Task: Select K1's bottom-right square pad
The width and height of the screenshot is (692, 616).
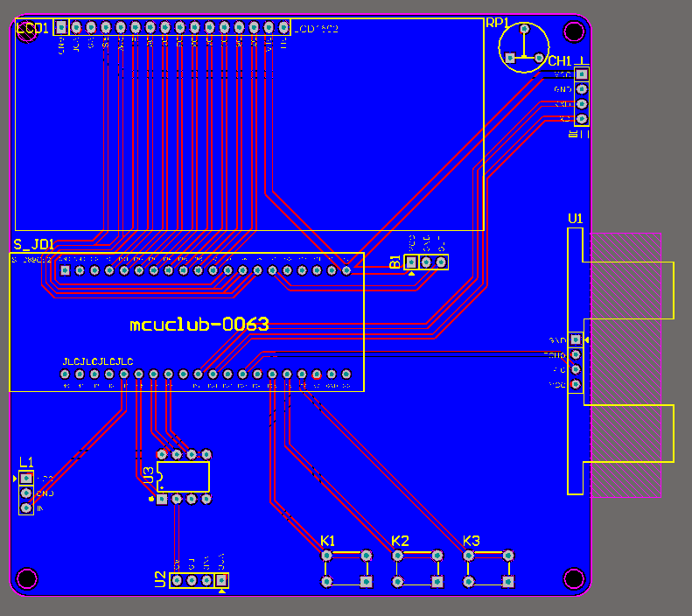Action: 367,582
